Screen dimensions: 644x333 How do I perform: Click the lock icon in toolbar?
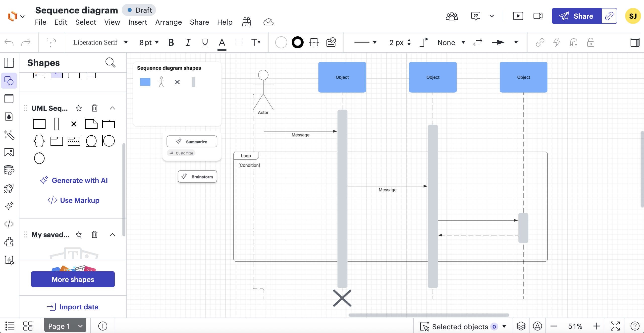[x=590, y=42]
